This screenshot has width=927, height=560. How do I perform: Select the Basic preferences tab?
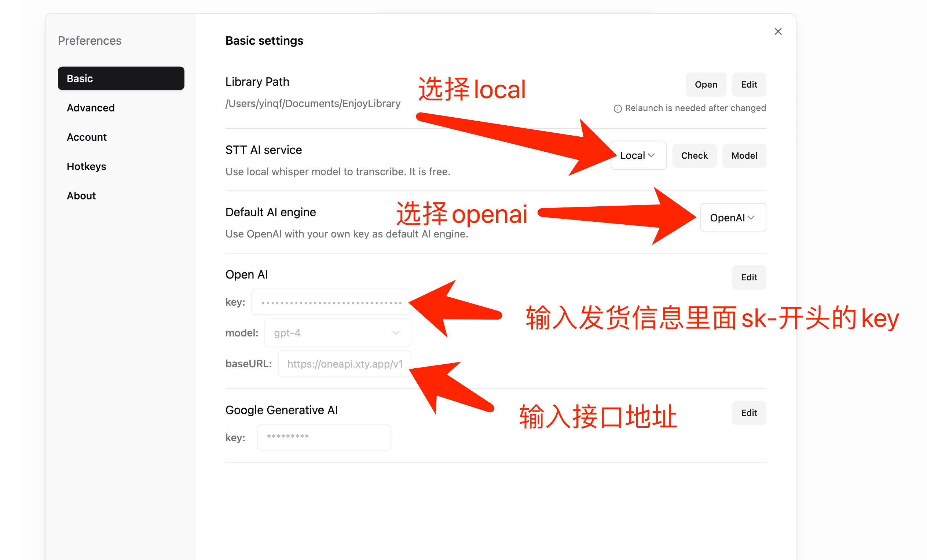click(x=121, y=78)
